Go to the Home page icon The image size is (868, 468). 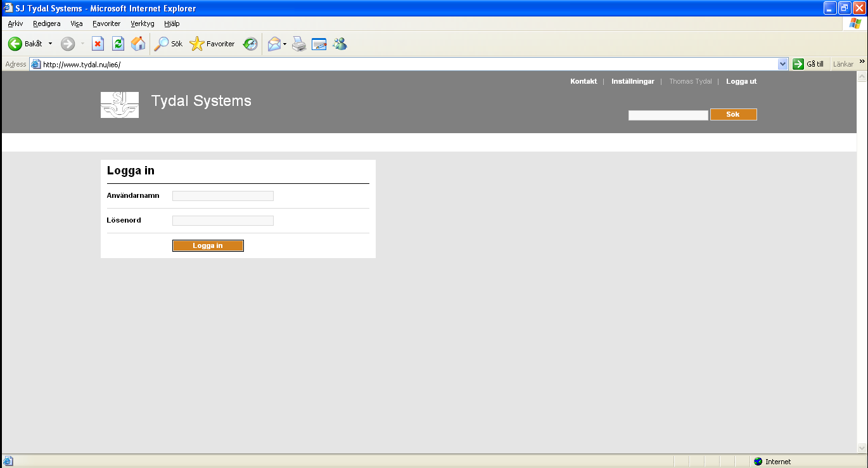(x=137, y=44)
